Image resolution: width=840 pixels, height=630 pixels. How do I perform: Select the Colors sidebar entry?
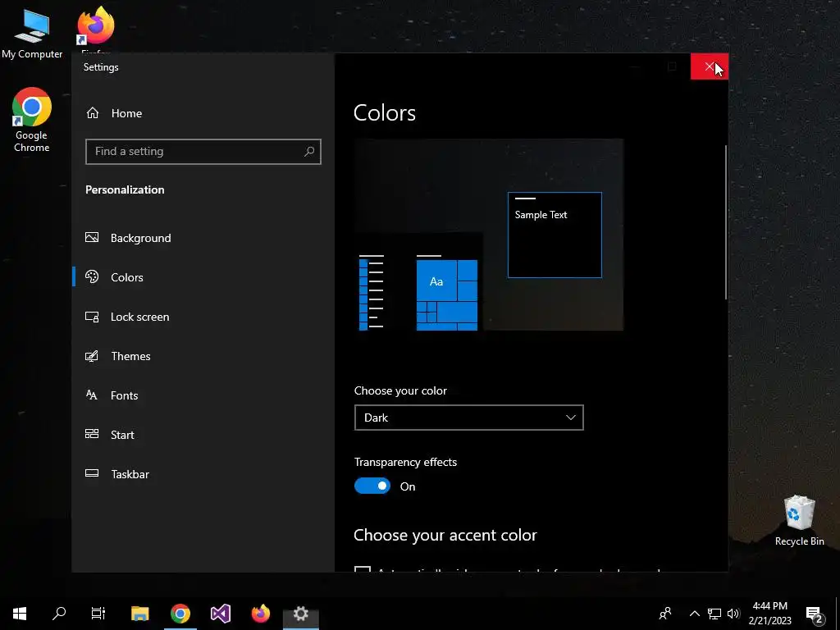(126, 277)
